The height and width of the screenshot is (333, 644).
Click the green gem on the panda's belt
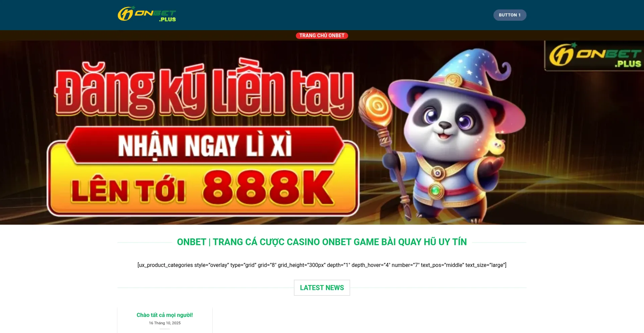pyautogui.click(x=435, y=190)
